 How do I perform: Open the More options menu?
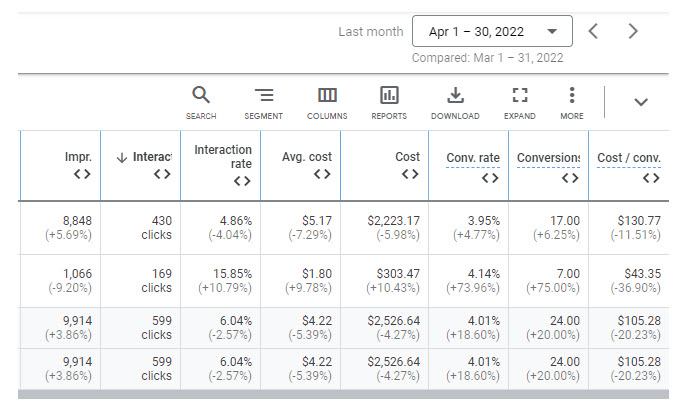[572, 103]
